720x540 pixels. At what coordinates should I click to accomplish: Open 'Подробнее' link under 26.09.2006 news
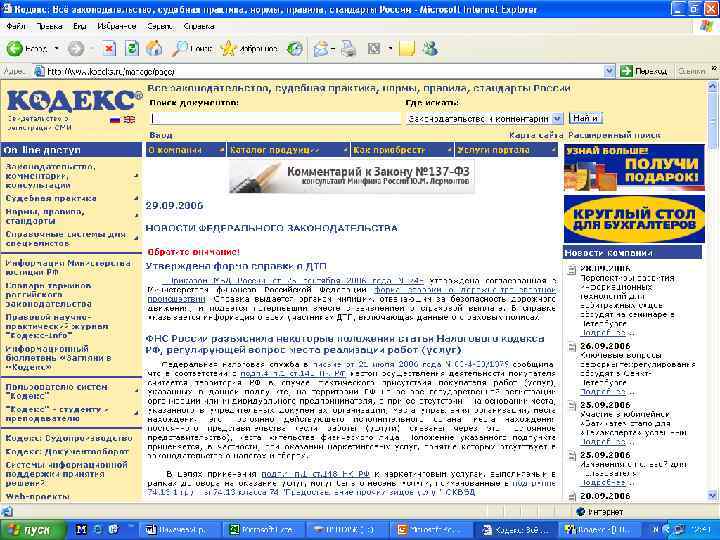point(603,392)
